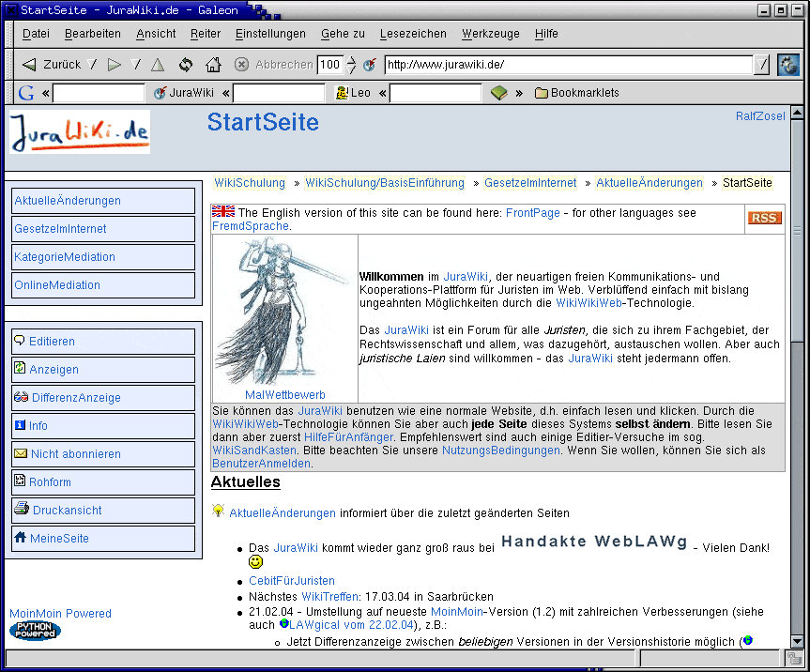Image resolution: width=810 pixels, height=672 pixels.
Task: Click the DifferenzAnzeige glasses icon
Action: point(21,397)
